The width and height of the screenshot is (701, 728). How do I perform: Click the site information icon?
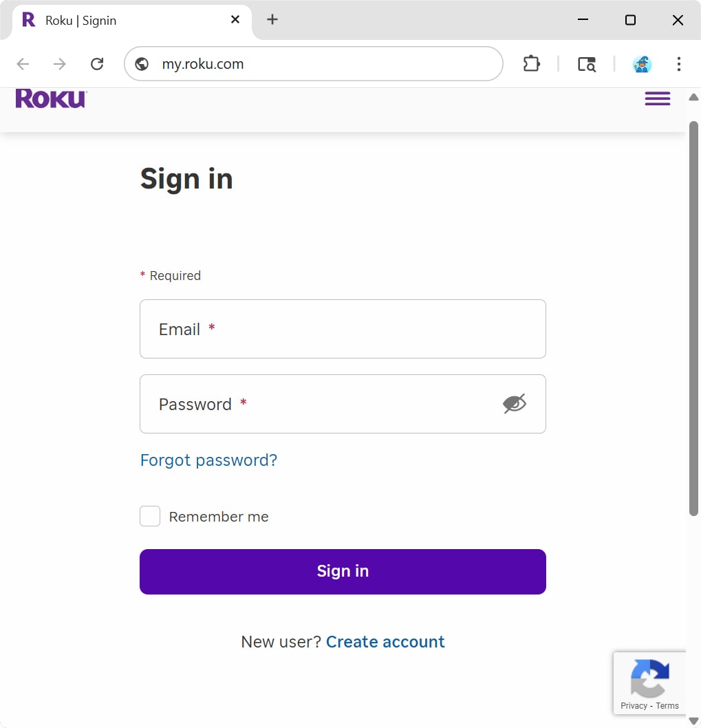pyautogui.click(x=142, y=64)
